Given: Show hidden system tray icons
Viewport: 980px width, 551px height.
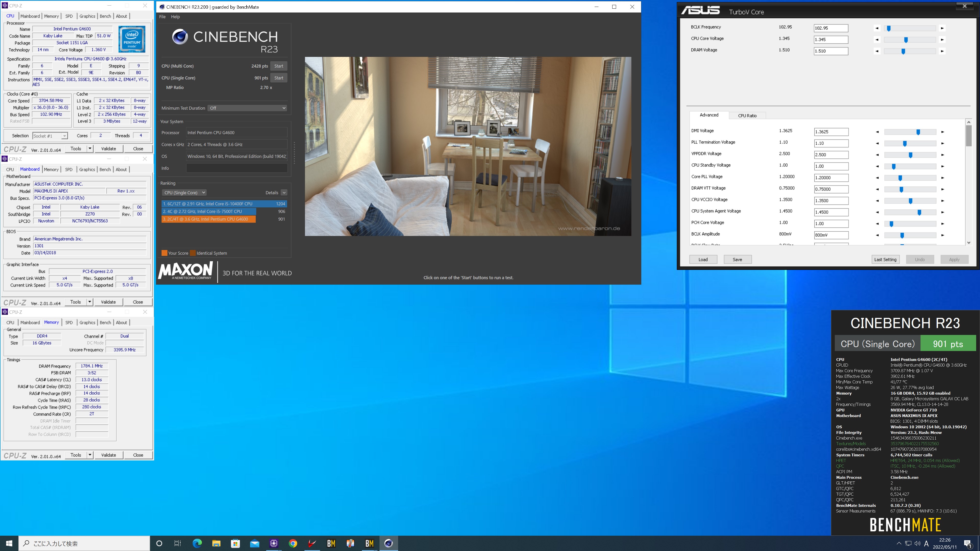Looking at the screenshot, I should pos(899,543).
